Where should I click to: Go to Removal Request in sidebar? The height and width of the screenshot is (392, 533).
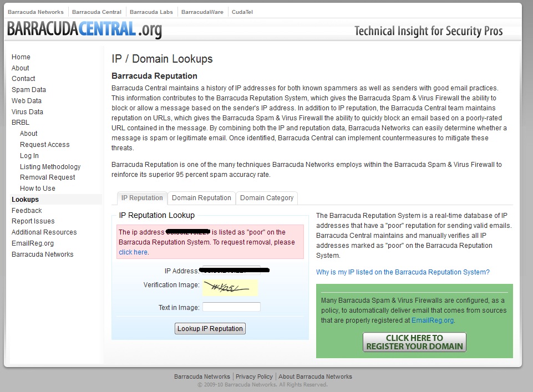point(48,177)
